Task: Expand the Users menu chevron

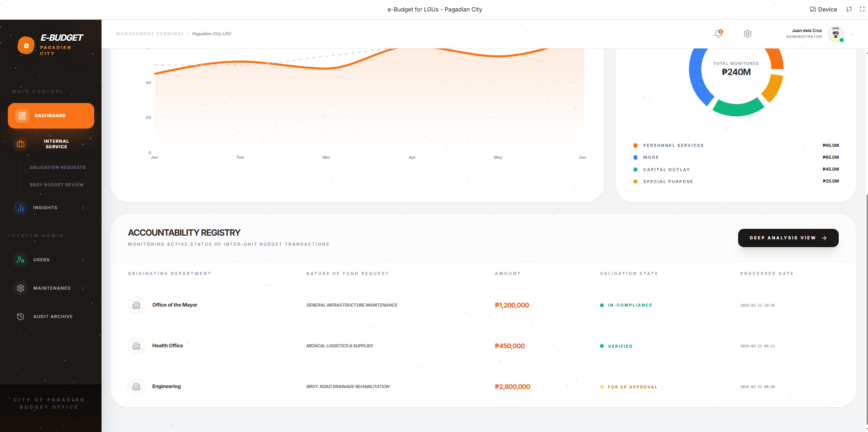Action: click(83, 260)
